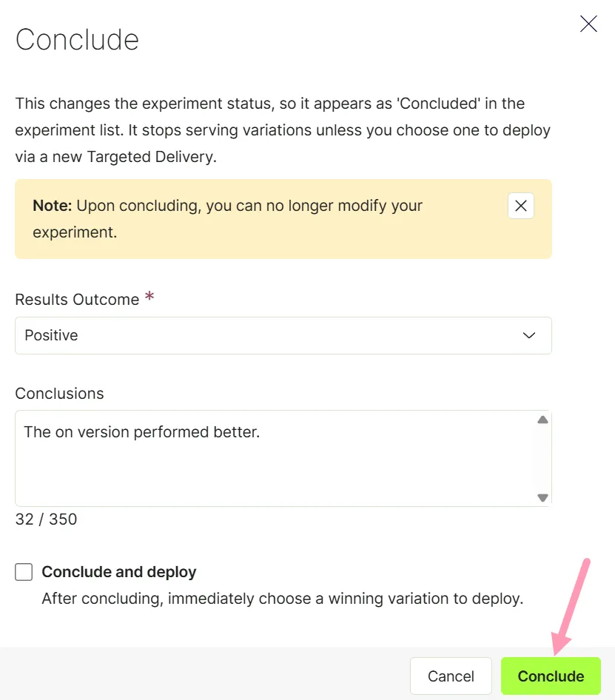Click the 32 / 350 character counter
This screenshot has width=615, height=700.
(46, 519)
